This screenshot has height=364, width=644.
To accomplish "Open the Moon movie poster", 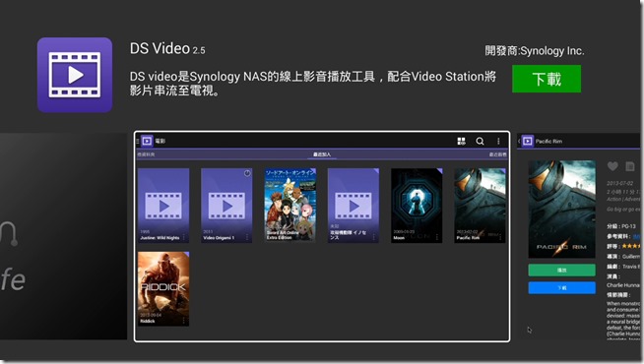I will tap(417, 206).
